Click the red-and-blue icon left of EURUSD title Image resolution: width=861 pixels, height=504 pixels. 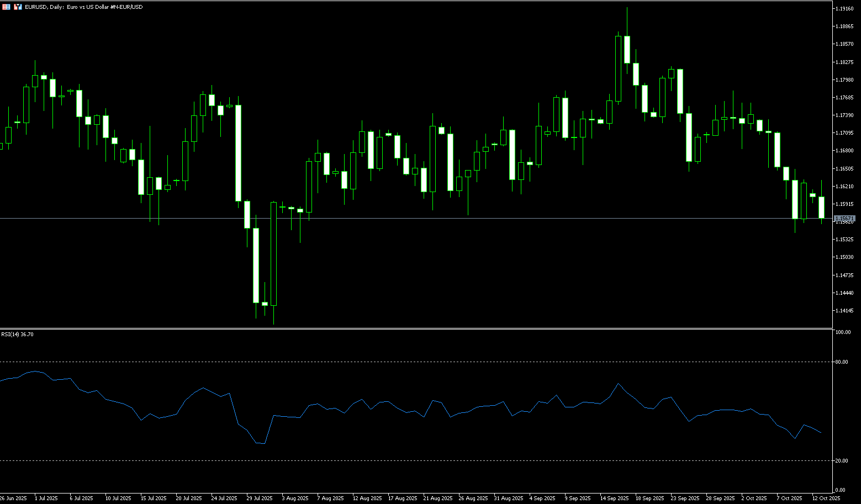(x=18, y=7)
